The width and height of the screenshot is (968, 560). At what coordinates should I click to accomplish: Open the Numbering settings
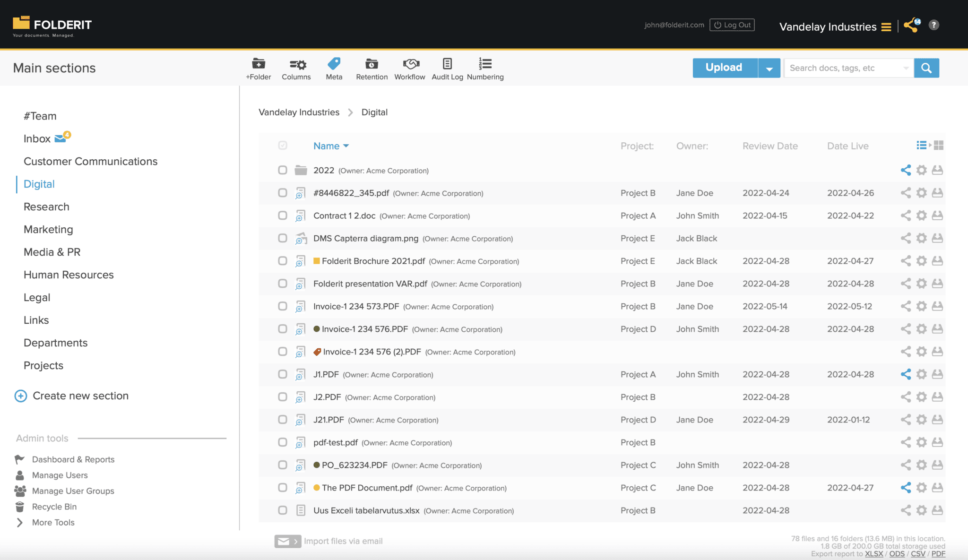pos(484,68)
